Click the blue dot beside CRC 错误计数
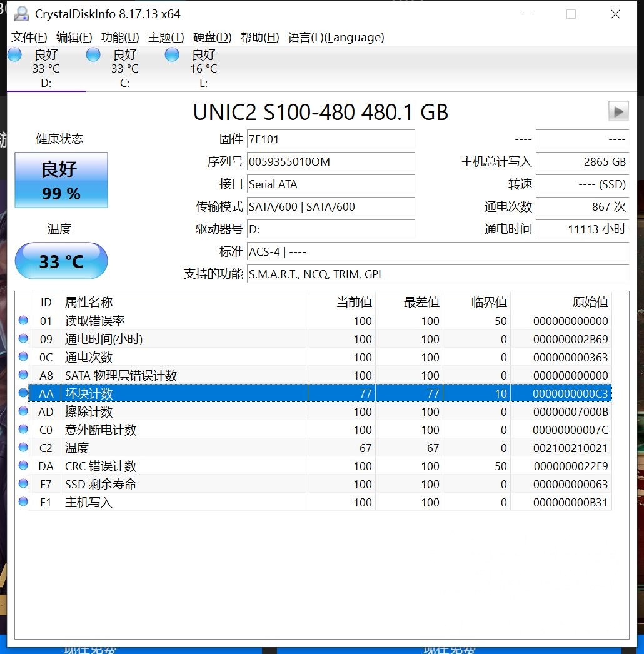Viewport: 644px width, 654px height. click(23, 466)
